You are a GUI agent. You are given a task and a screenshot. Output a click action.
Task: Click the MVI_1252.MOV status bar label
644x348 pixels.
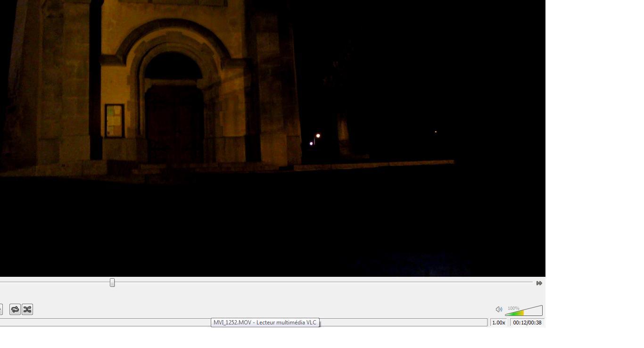265,323
